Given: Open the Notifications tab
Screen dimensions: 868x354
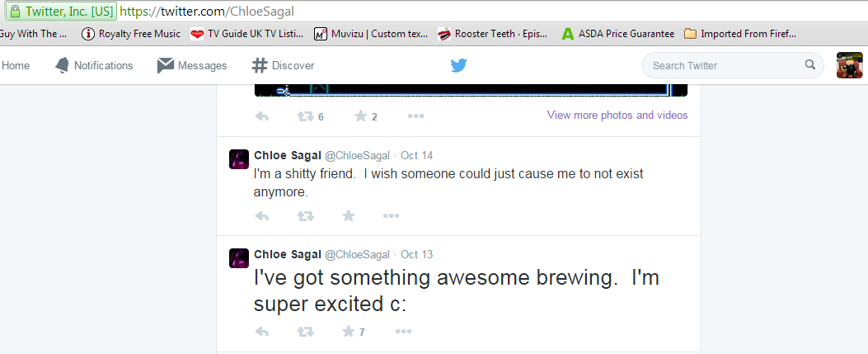Looking at the screenshot, I should click(x=94, y=66).
